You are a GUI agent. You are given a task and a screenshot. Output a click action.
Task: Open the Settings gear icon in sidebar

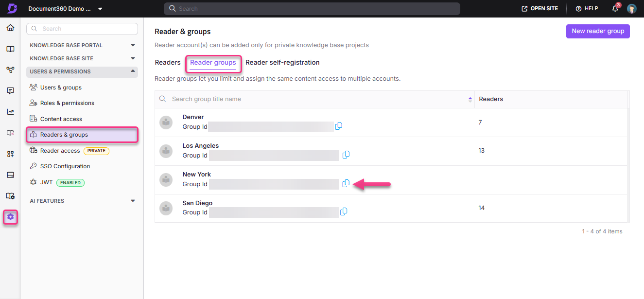[10, 217]
